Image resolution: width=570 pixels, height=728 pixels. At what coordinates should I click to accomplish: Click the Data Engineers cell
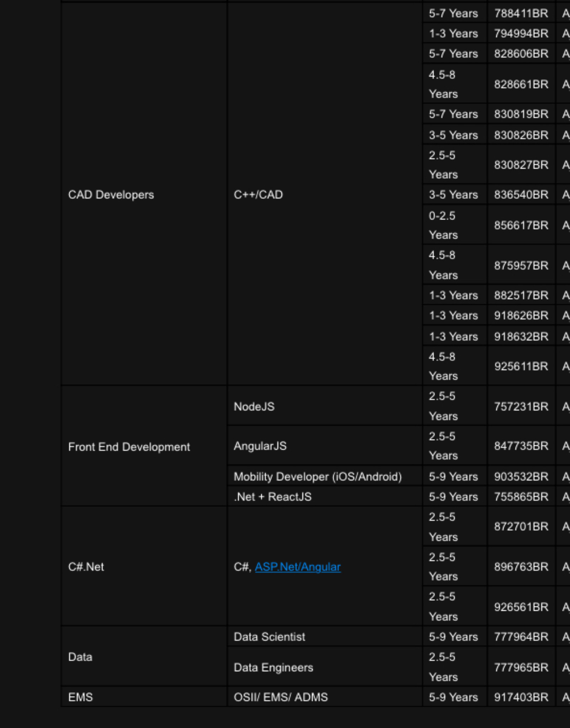tap(324, 667)
